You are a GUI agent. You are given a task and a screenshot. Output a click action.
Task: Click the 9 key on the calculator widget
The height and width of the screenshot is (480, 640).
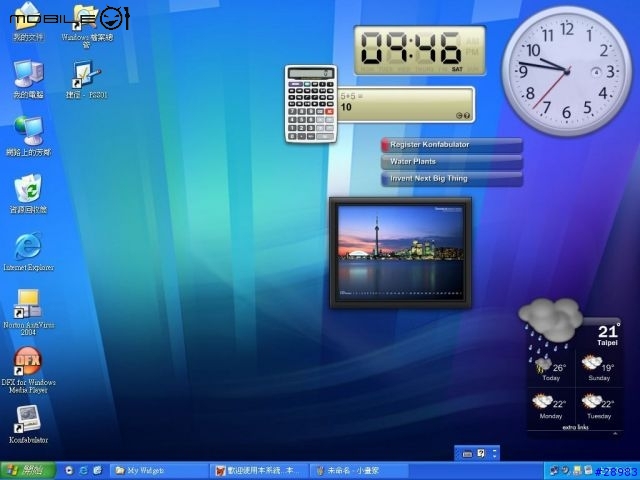coord(311,111)
